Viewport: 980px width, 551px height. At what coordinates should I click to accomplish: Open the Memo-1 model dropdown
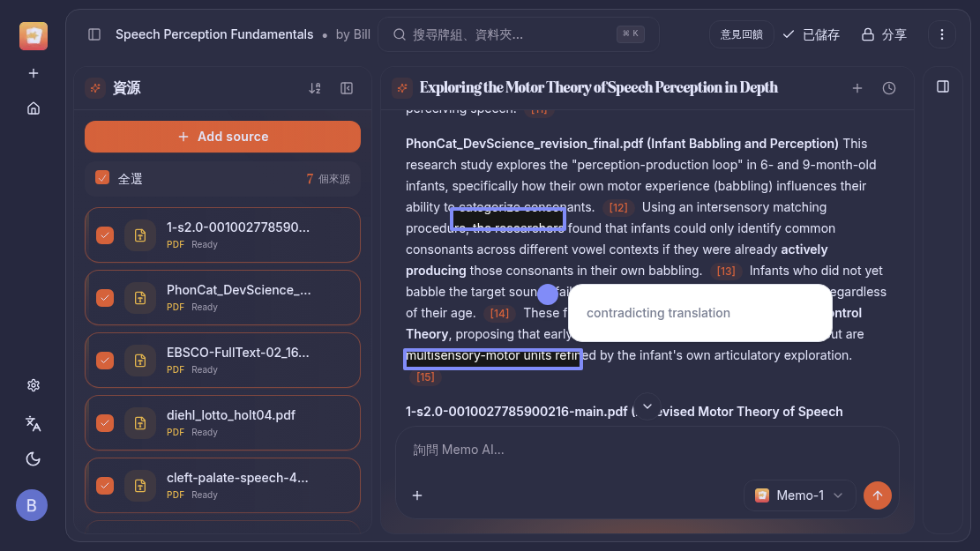799,495
